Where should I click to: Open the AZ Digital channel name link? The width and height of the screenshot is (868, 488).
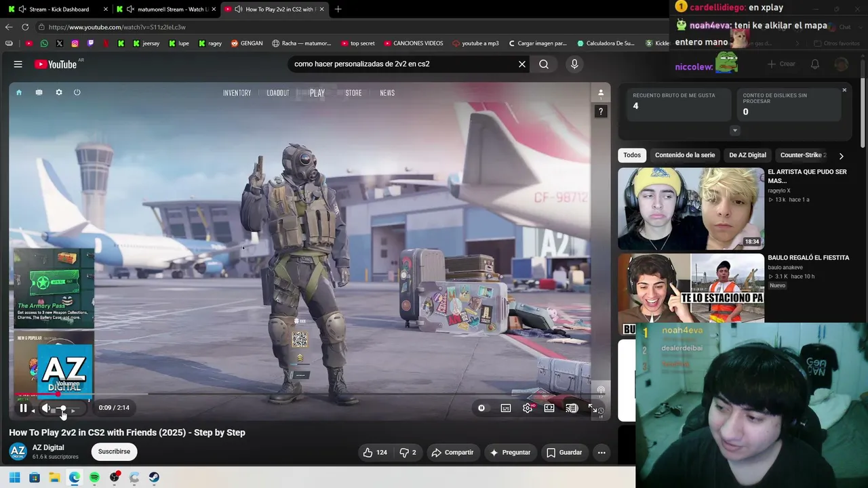pyautogui.click(x=48, y=447)
